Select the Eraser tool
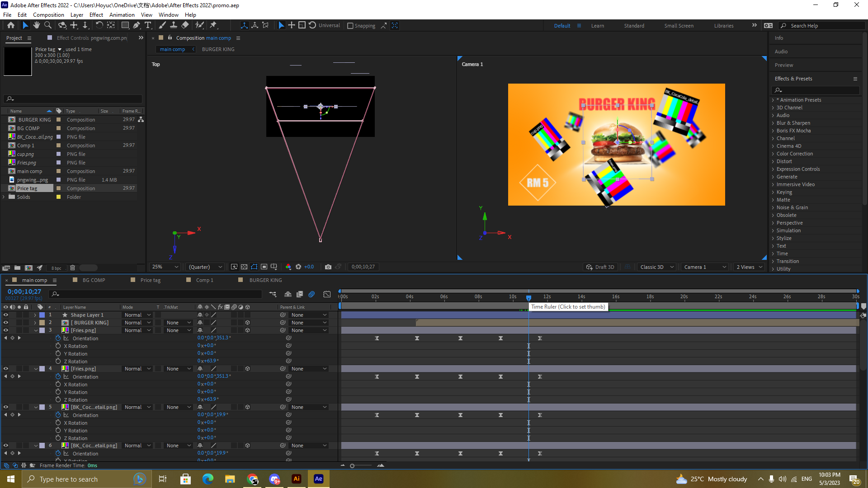868x488 pixels. point(185,25)
